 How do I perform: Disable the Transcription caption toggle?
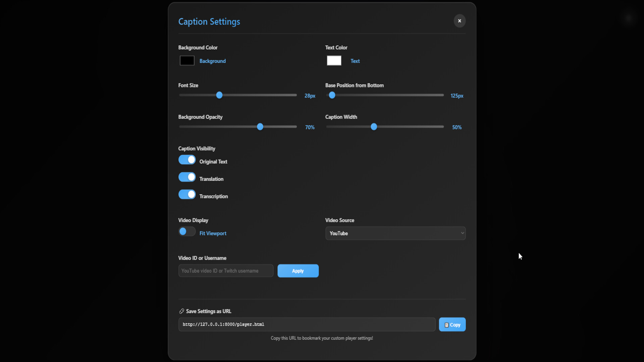pyautogui.click(x=187, y=194)
